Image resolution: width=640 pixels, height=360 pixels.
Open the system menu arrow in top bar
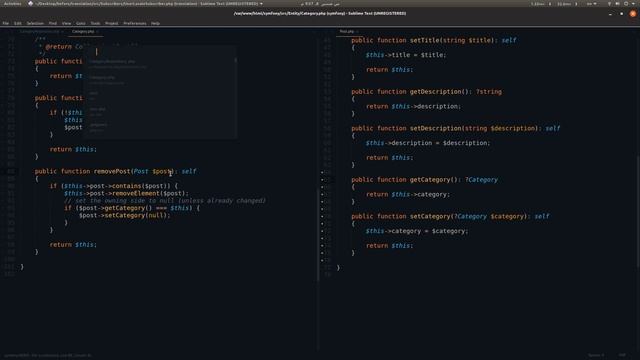click(634, 4)
